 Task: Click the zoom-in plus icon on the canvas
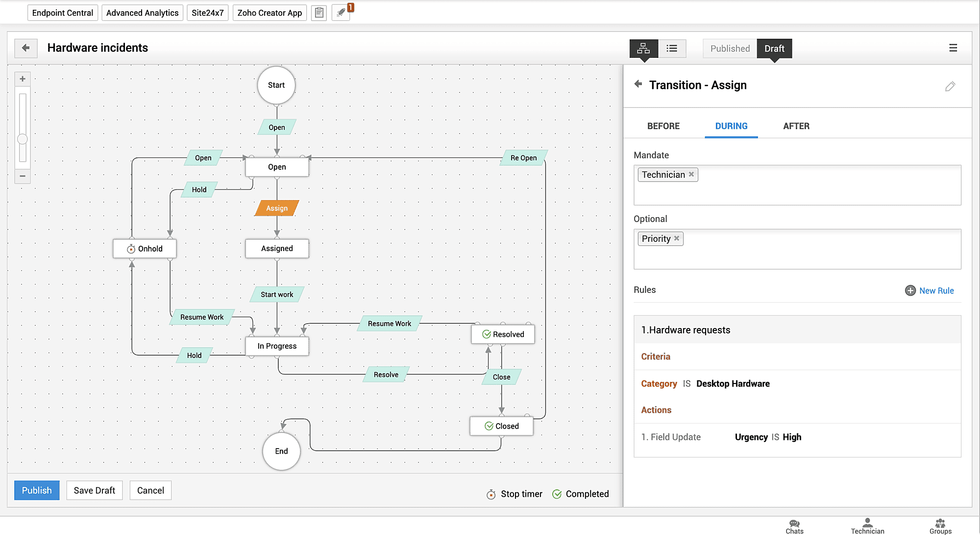(x=22, y=78)
